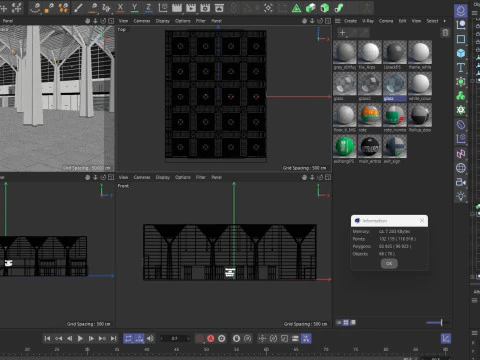Select the Text spline tool icon

pyautogui.click(x=461, y=68)
